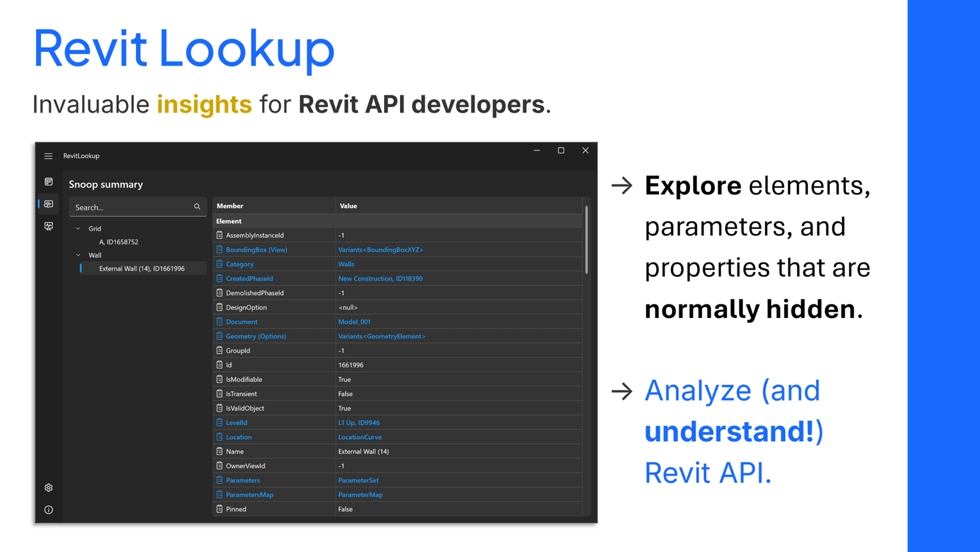
Task: Open the Walls category link
Action: (346, 263)
